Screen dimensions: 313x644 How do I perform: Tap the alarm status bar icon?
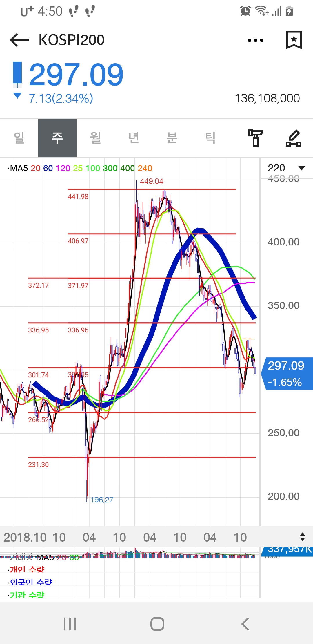(245, 11)
